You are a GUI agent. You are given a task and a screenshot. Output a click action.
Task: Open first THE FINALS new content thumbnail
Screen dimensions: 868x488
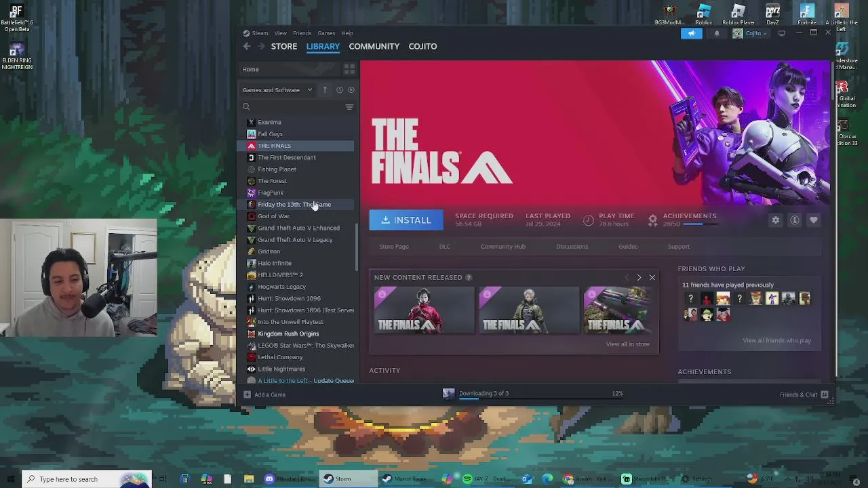click(425, 310)
